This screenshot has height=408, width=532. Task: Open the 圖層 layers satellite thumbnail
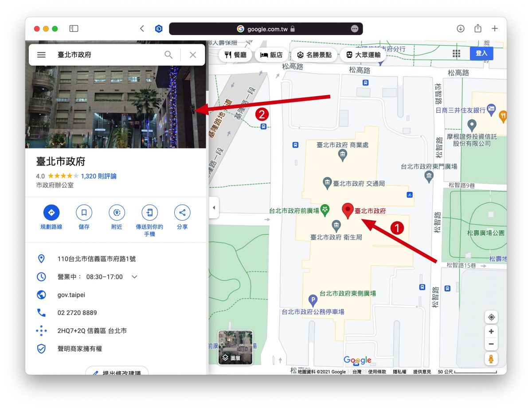pyautogui.click(x=235, y=348)
